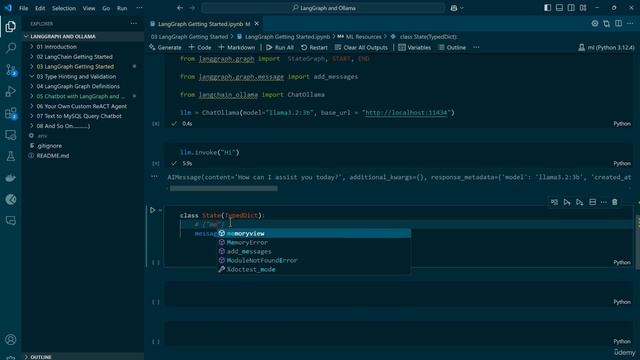Screen dimensions: 640x360
Task: Click Execute Above Cells icon in the cell toolbar
Action: [x=567, y=202]
